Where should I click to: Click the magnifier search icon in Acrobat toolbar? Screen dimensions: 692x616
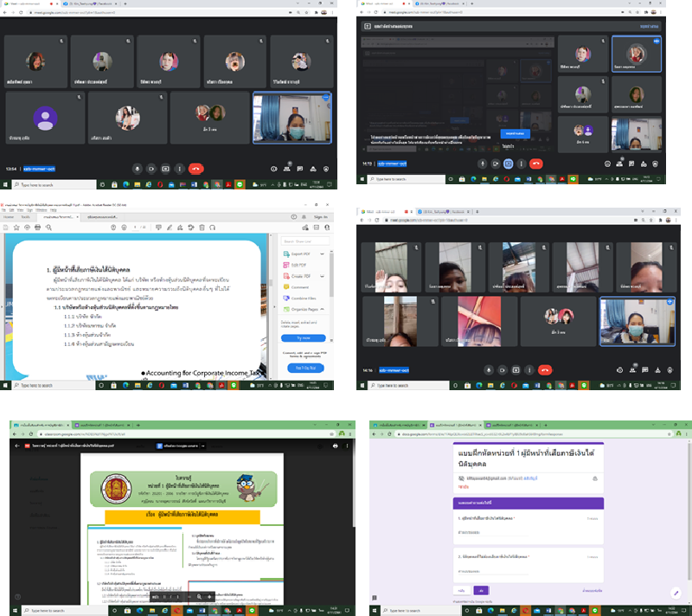[50, 228]
